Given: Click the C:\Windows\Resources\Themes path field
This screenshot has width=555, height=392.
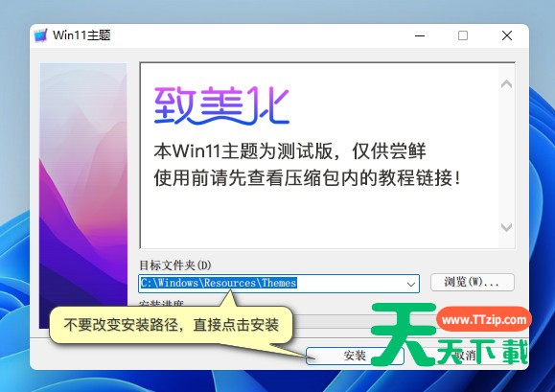Looking at the screenshot, I should click(279, 284).
